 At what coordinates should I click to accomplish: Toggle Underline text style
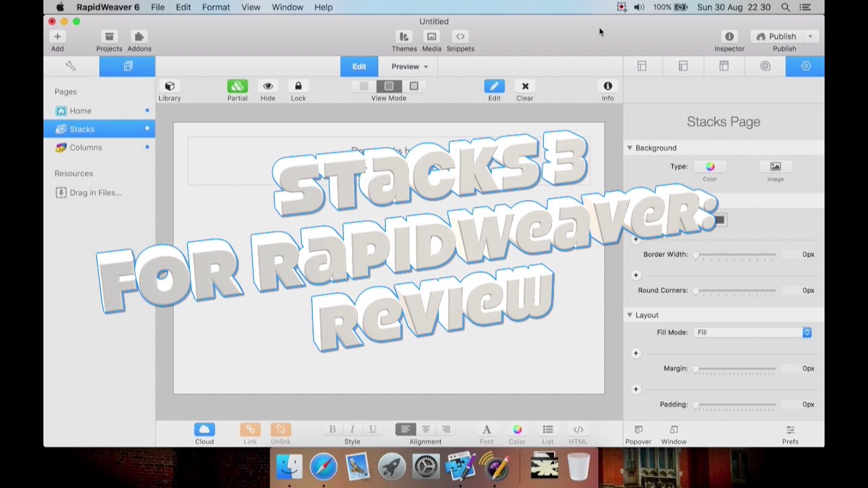point(372,430)
